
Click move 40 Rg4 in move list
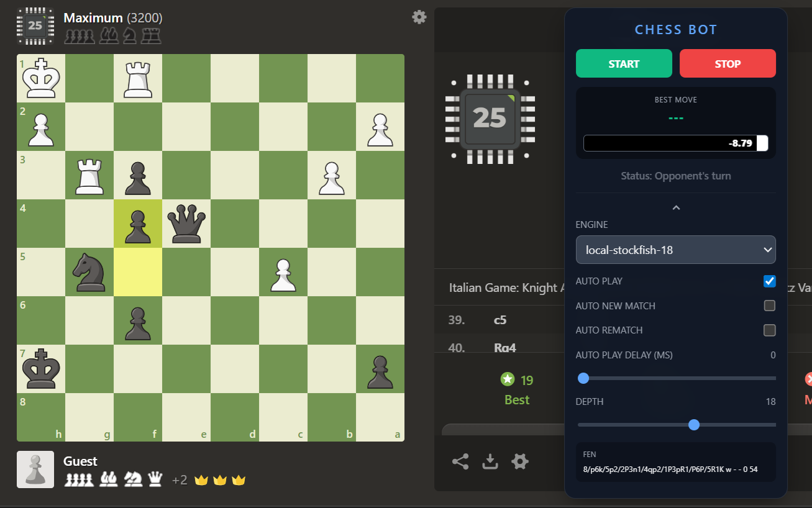click(x=505, y=347)
